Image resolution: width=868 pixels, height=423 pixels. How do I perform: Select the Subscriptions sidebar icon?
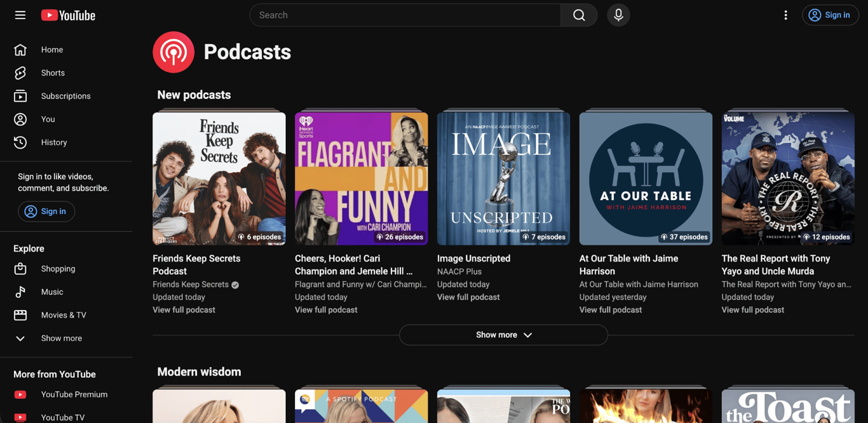click(20, 95)
